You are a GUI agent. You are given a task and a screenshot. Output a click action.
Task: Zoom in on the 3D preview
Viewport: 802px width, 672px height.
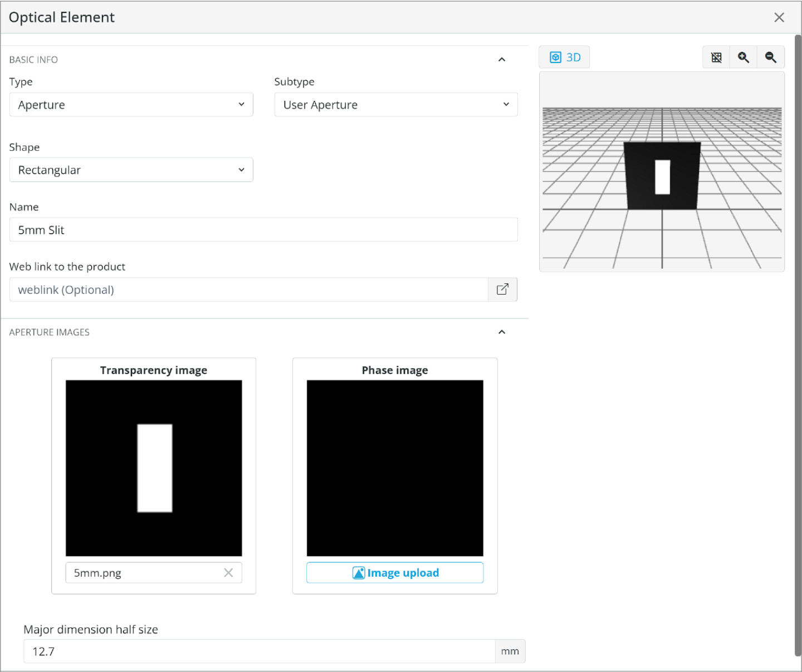click(744, 57)
